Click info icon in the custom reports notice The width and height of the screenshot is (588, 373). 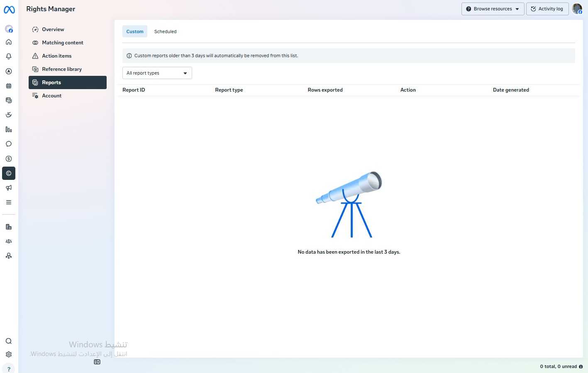coord(129,56)
